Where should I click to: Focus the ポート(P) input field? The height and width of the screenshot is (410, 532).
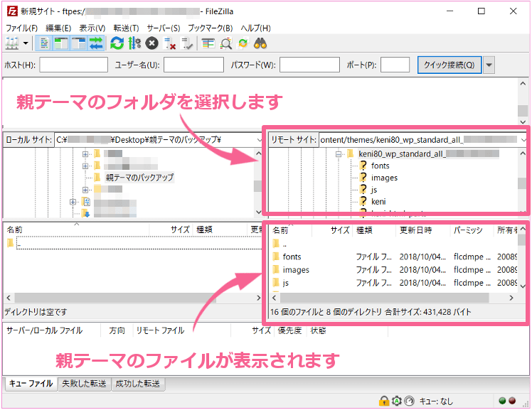[395, 65]
